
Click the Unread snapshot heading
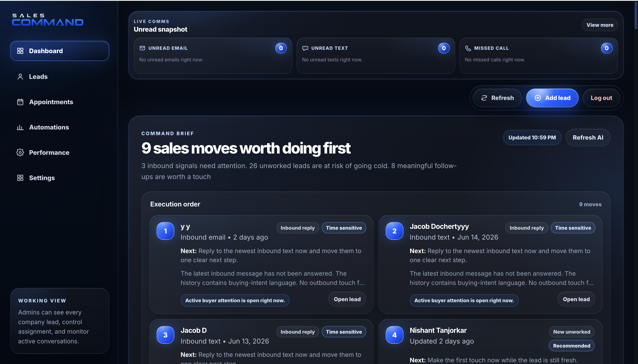[160, 30]
